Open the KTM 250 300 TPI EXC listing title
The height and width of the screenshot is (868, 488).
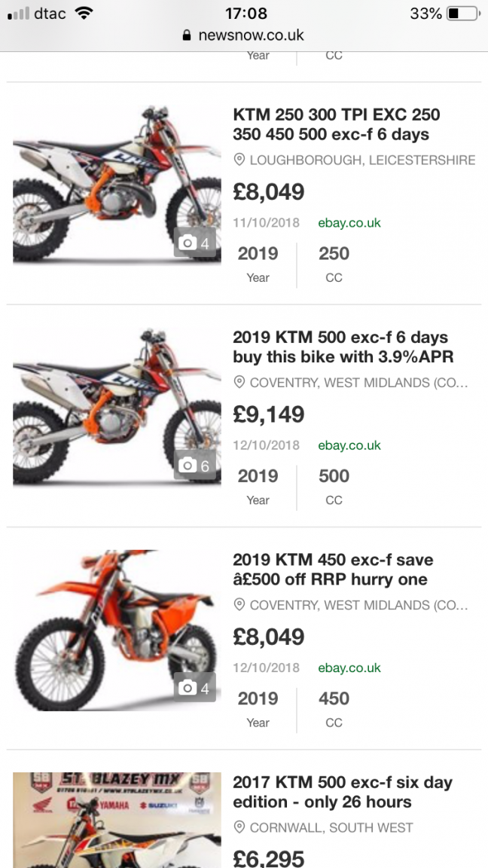(x=336, y=124)
